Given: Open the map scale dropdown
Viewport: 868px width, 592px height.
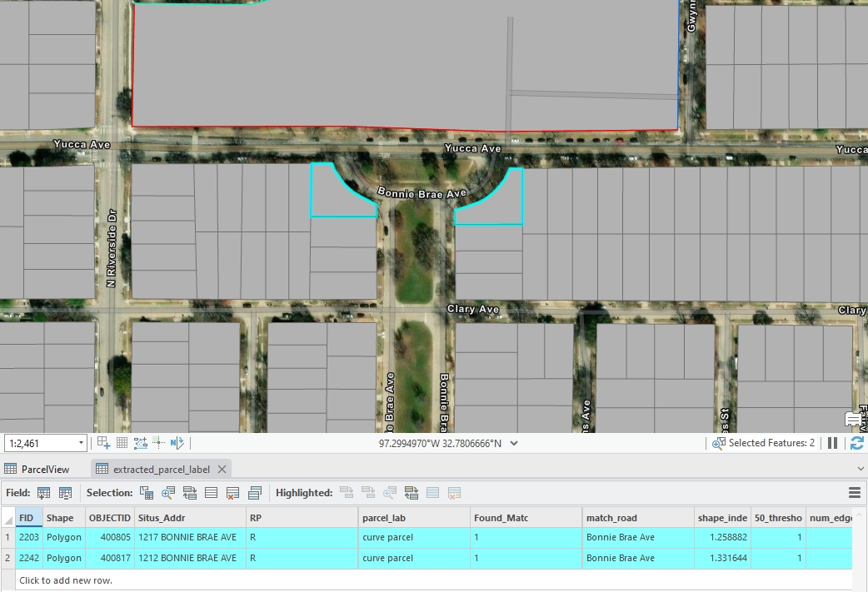Looking at the screenshot, I should click(81, 443).
